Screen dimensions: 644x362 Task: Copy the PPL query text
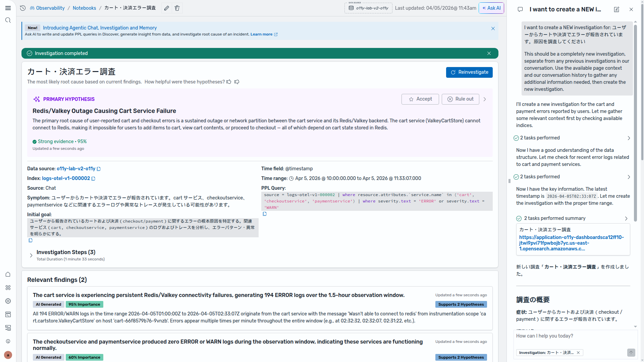(x=265, y=214)
